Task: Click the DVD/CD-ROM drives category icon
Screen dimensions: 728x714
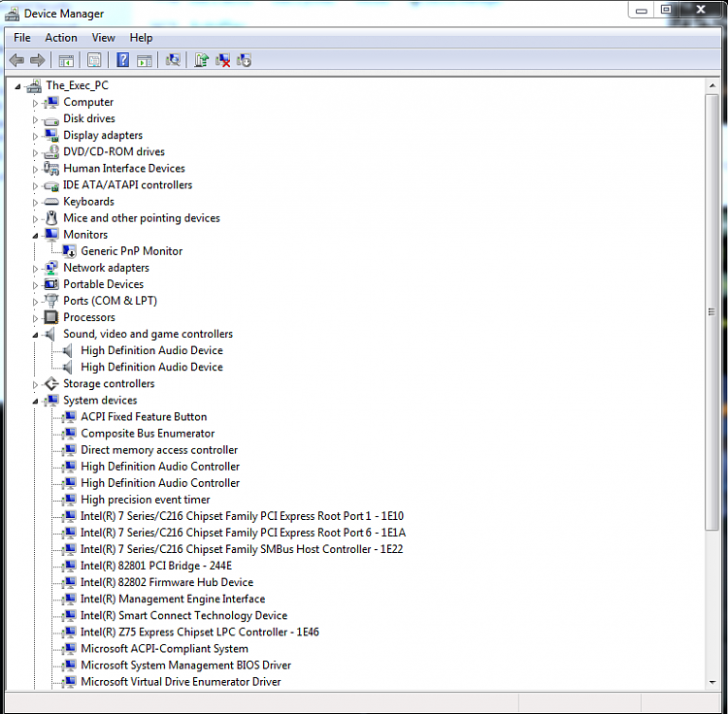Action: pyautogui.click(x=51, y=151)
